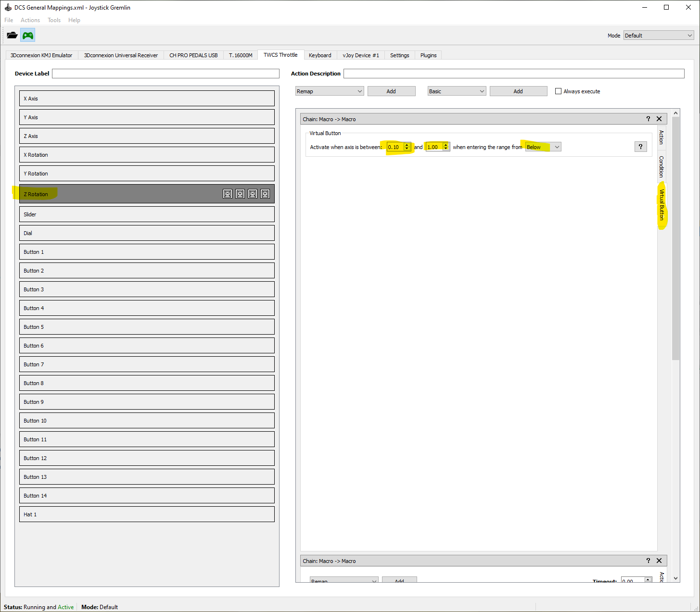The height and width of the screenshot is (612, 700).
Task: Select the Y Rotation input
Action: pyautogui.click(x=147, y=173)
